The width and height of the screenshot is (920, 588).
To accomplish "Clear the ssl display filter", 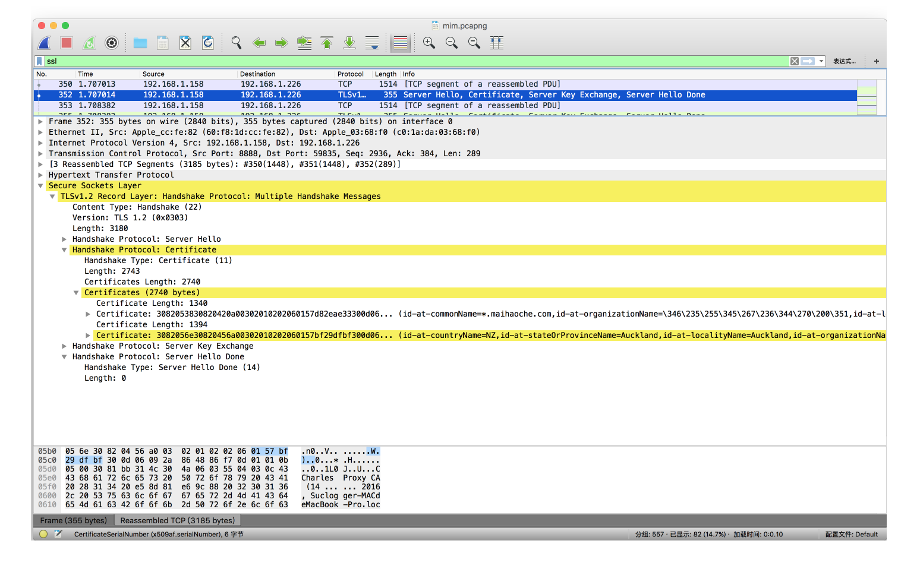I will [794, 61].
